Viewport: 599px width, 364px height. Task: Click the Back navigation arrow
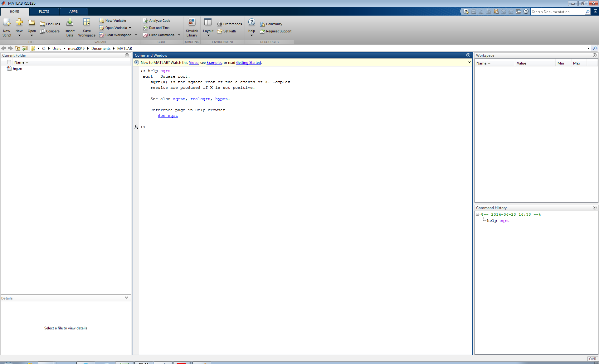point(3,48)
